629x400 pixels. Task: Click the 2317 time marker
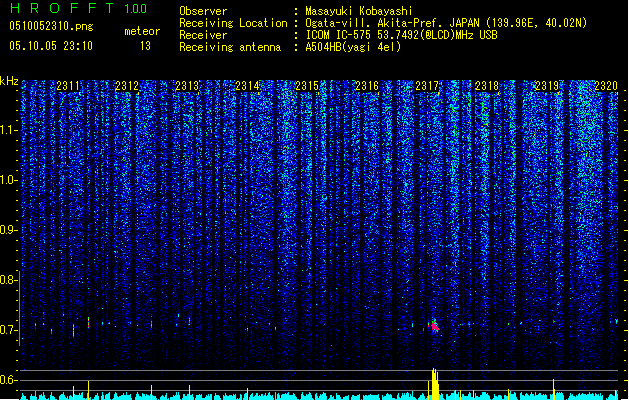coord(427,86)
